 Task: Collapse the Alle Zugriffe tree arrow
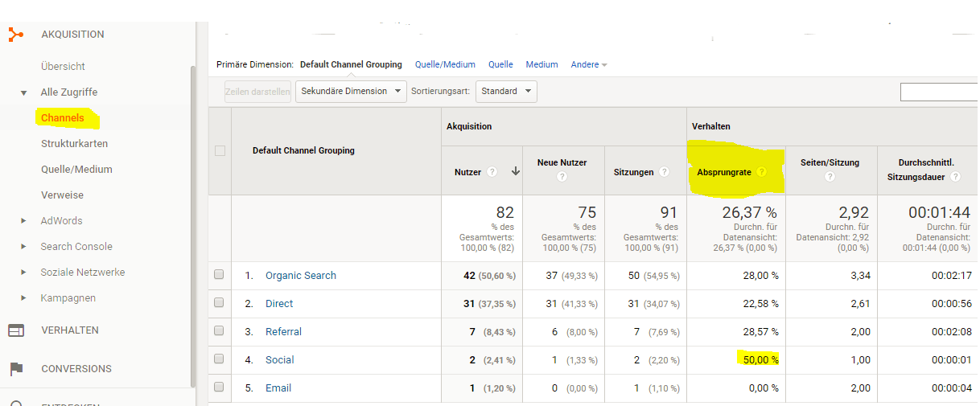(x=24, y=93)
